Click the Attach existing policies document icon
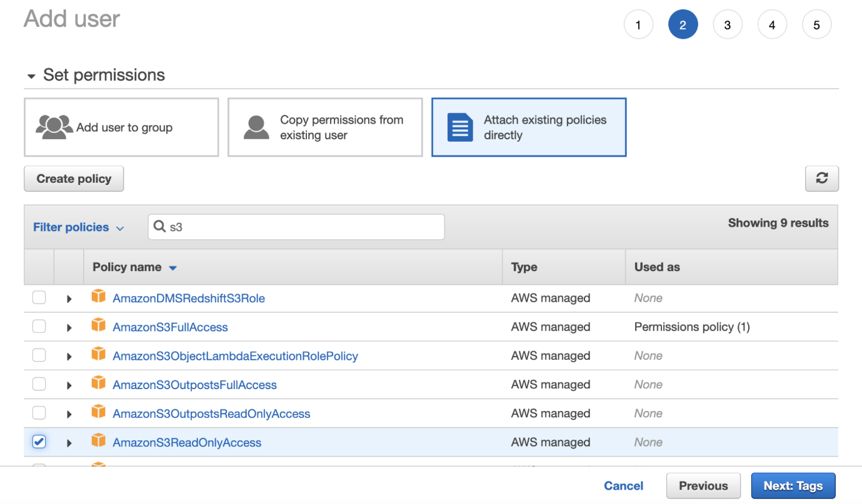The height and width of the screenshot is (504, 862). tap(460, 127)
